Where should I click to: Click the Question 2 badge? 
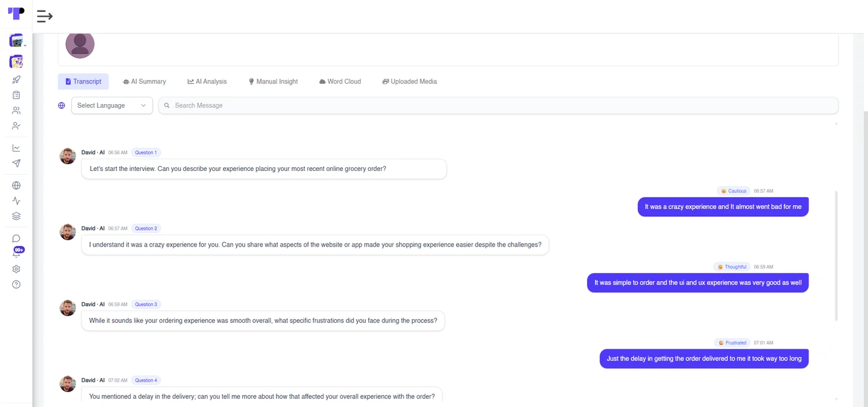point(146,229)
